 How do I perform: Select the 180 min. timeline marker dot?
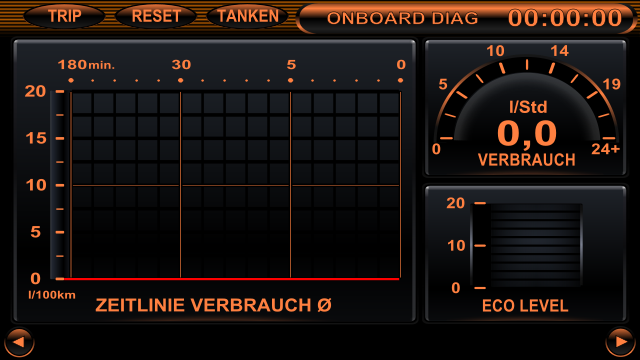click(71, 80)
